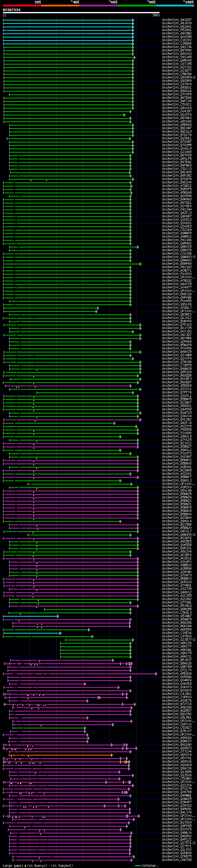Viewport: 197px width, 868px height.
Task: Open hit UniRef100_Q7RB75
Action: [177, 856]
